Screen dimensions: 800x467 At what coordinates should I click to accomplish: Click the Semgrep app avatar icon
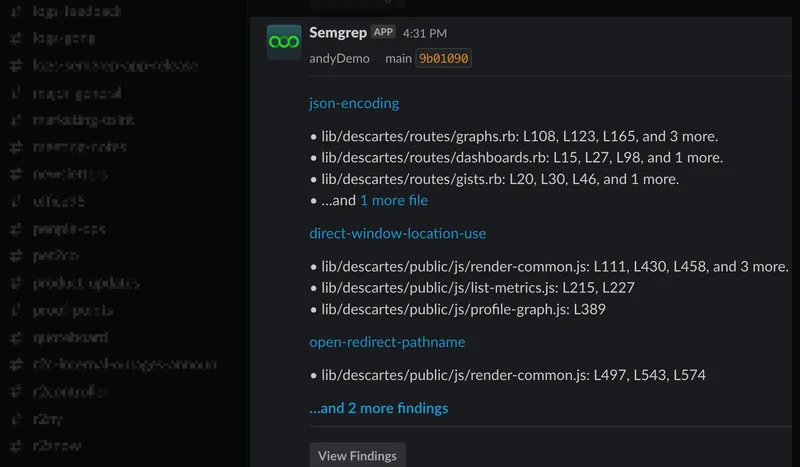(284, 42)
